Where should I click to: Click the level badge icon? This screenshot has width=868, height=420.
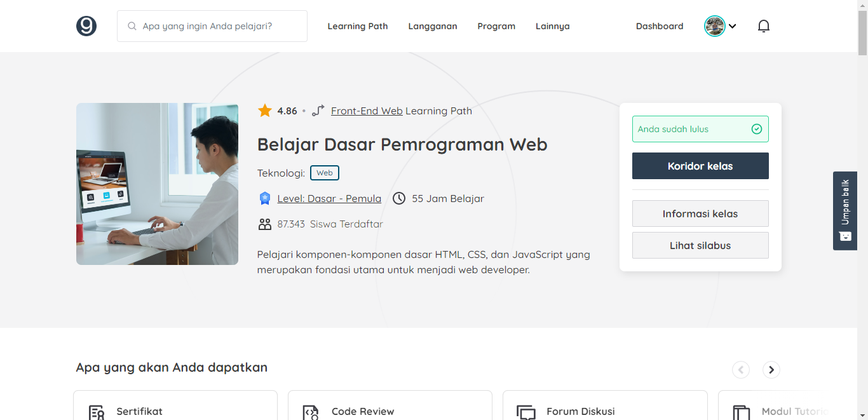[x=265, y=198]
